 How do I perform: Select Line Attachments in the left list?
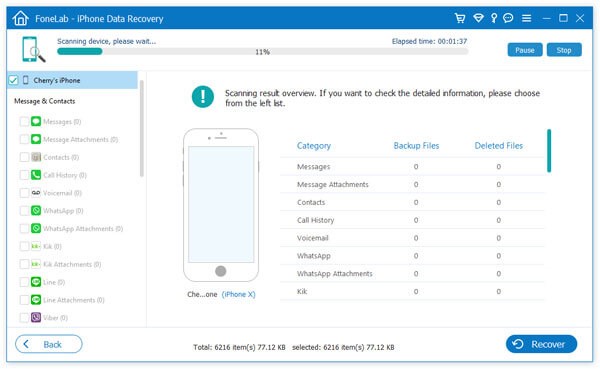(x=73, y=300)
